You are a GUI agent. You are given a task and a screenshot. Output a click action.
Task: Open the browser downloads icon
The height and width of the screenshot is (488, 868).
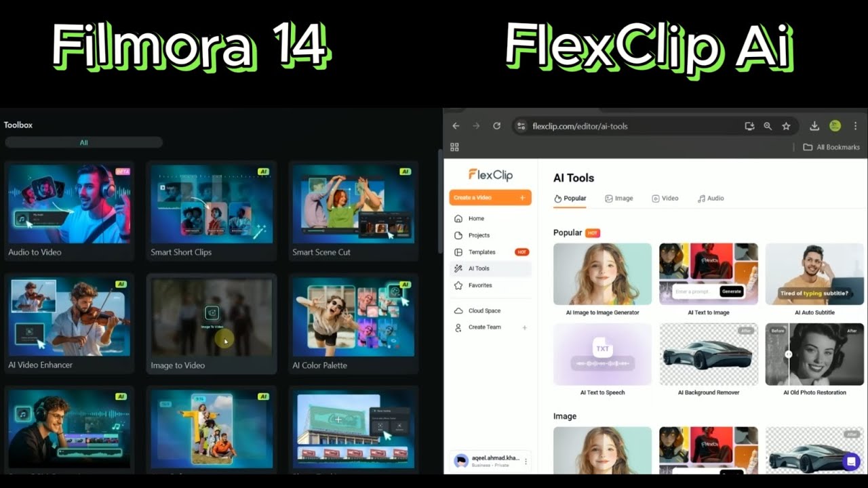pyautogui.click(x=814, y=126)
